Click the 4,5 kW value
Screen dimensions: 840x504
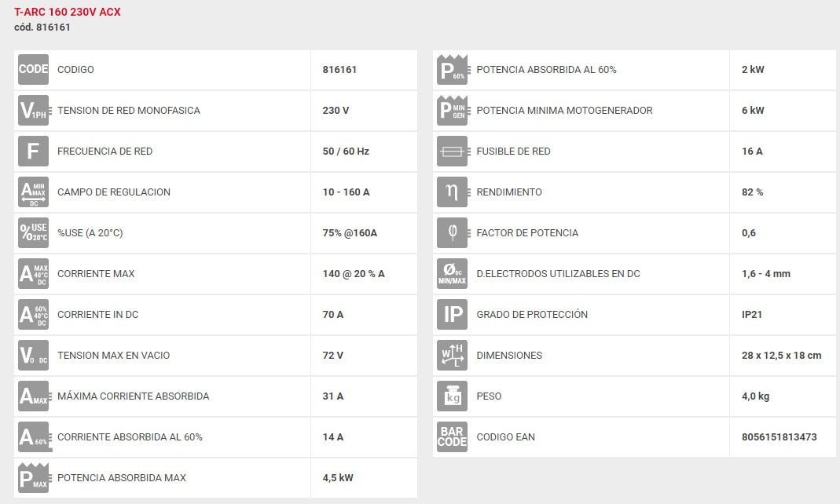[x=338, y=478]
